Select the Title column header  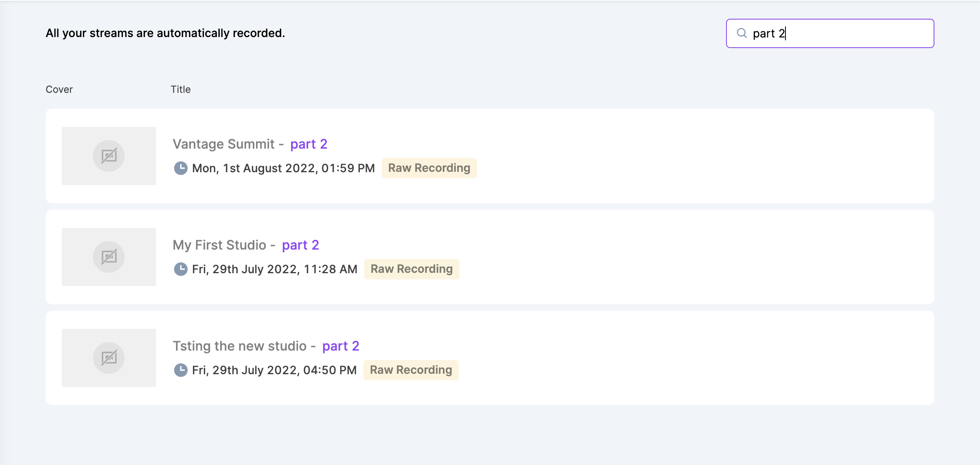coord(180,89)
